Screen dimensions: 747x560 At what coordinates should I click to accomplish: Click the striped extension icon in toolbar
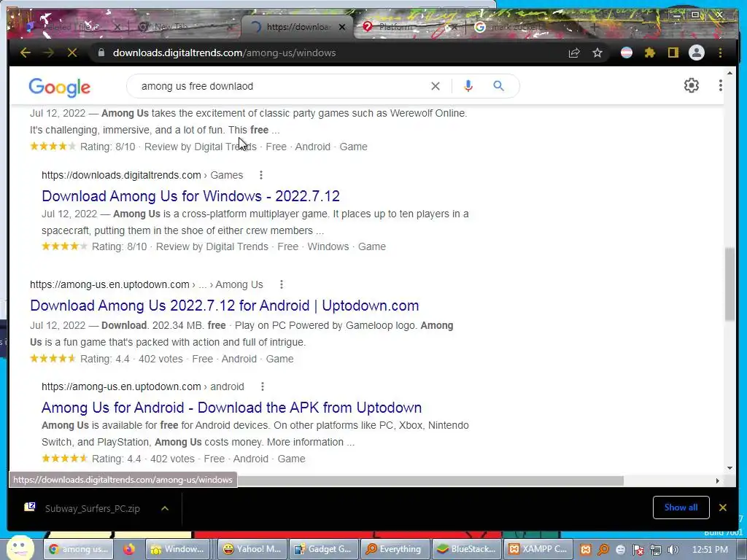pos(627,52)
